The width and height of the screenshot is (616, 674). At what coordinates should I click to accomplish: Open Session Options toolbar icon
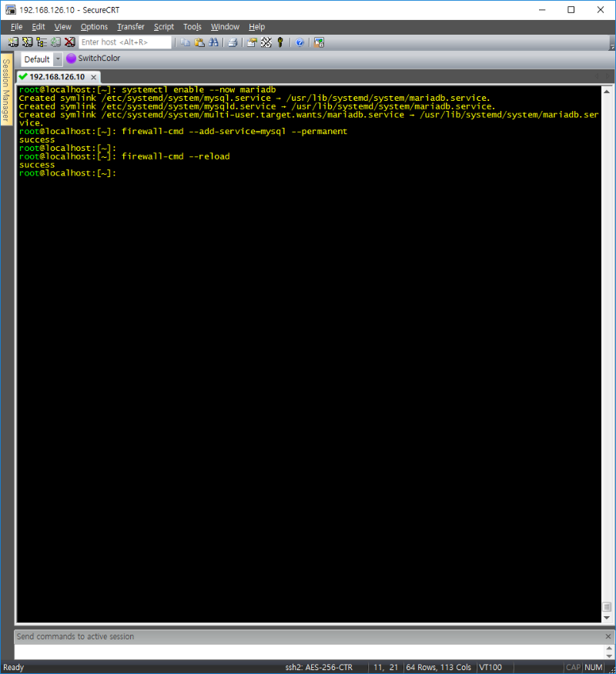[252, 42]
